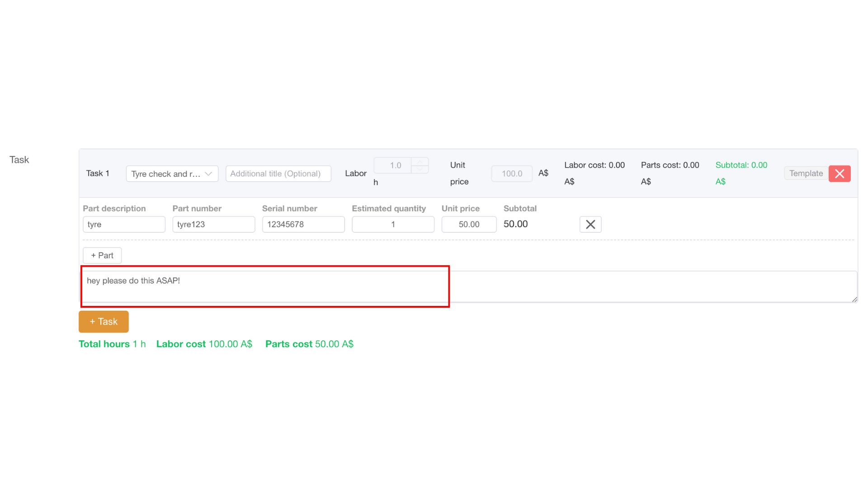The image size is (868, 488).
Task: Focus the part number field 'tyre123'
Action: coord(213,224)
